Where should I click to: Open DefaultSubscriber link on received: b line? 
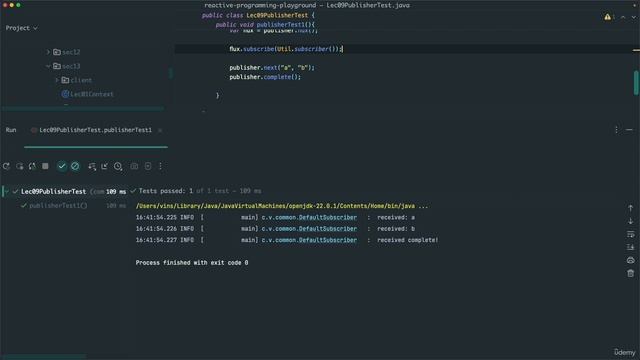point(309,229)
